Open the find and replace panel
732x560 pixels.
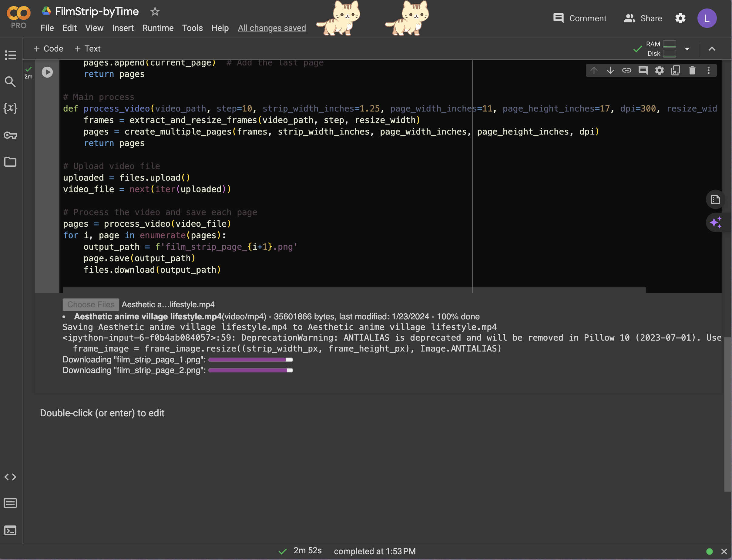[10, 82]
